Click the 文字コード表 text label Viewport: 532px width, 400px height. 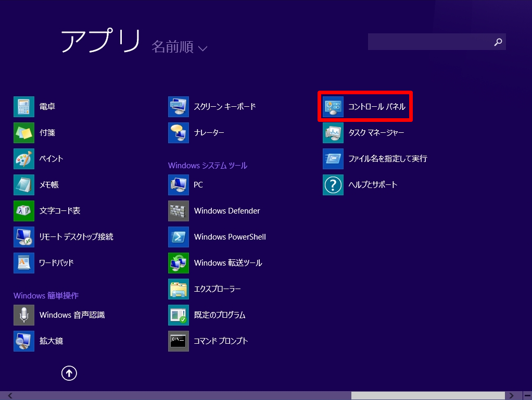[60, 211]
